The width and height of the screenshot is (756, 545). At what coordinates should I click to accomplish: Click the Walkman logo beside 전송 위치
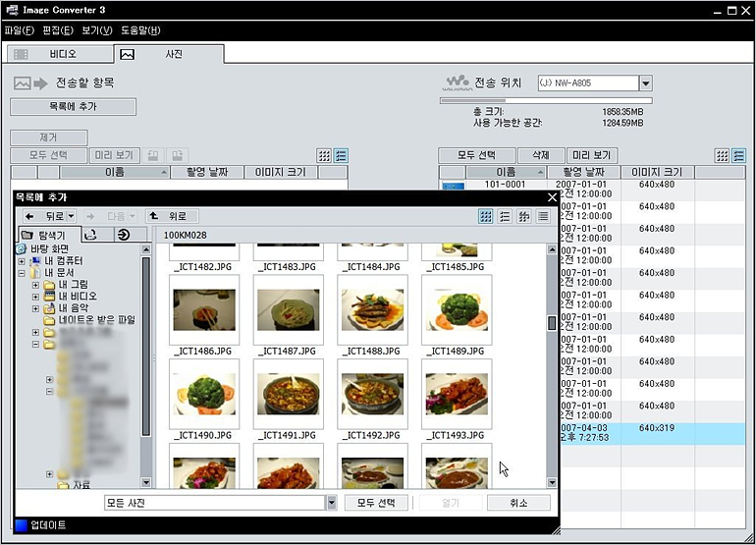coord(457,82)
